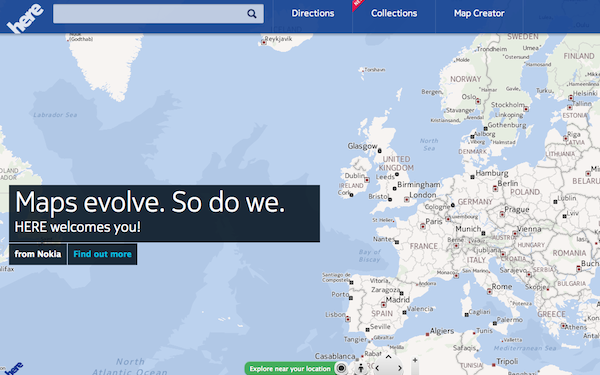
Task: Open the Directions tab
Action: pos(313,13)
